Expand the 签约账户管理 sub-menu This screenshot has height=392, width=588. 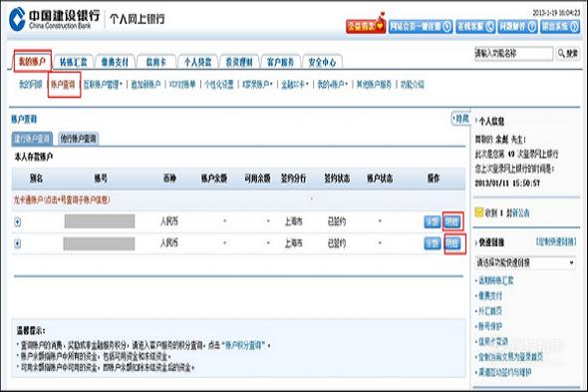[103, 85]
